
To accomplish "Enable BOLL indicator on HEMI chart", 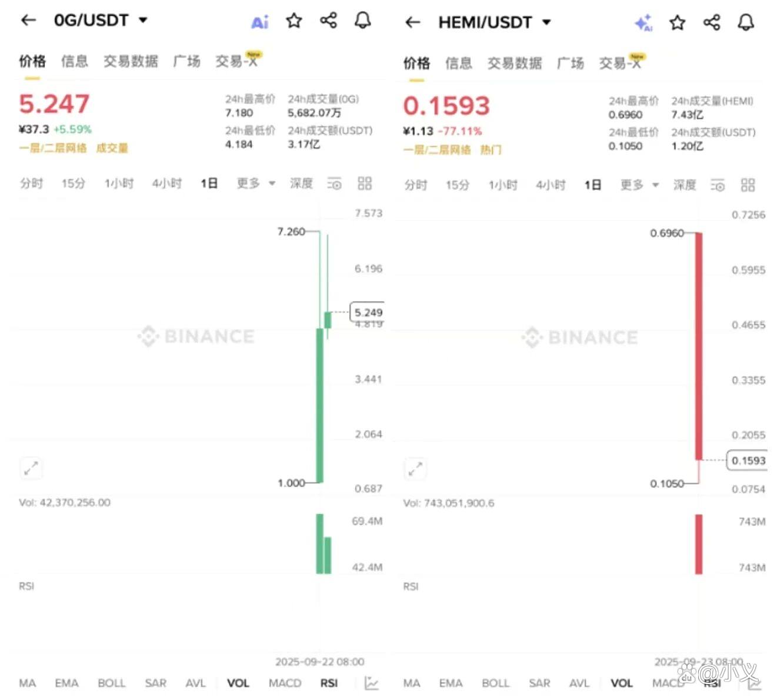I will click(x=495, y=683).
